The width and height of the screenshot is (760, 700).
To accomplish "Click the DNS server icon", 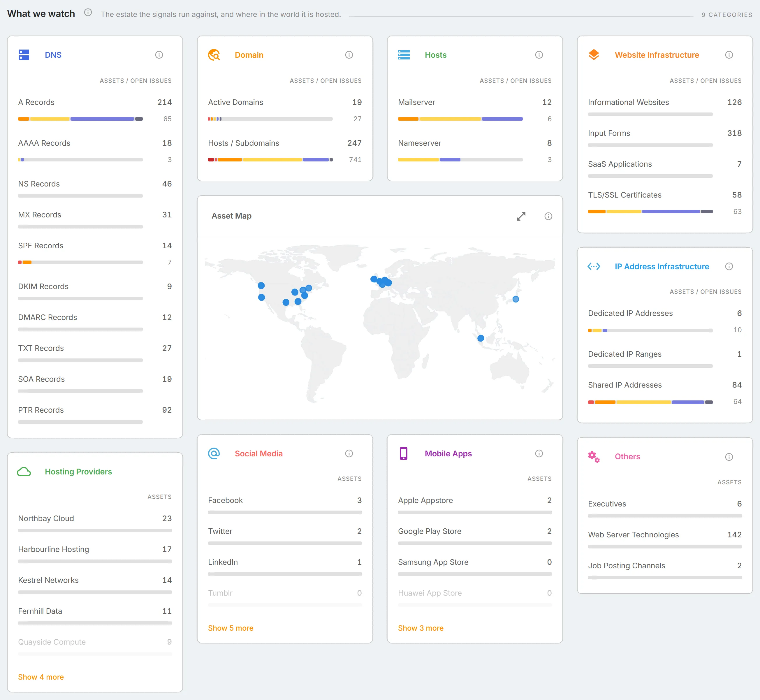I will (x=24, y=55).
